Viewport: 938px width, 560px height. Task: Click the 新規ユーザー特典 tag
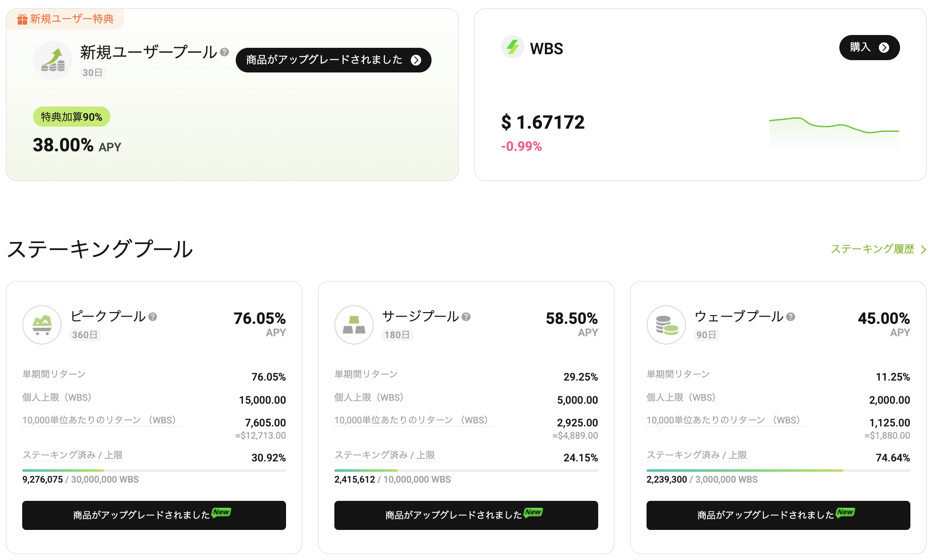click(x=65, y=19)
